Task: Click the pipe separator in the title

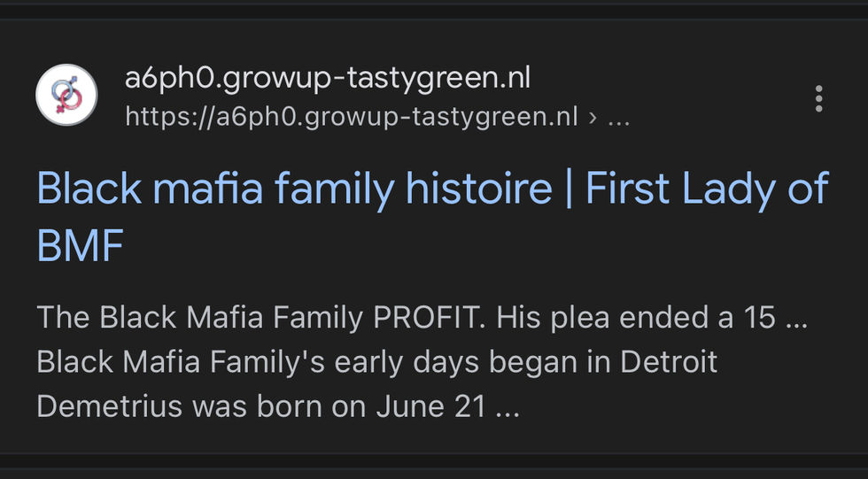Action: coord(569,189)
